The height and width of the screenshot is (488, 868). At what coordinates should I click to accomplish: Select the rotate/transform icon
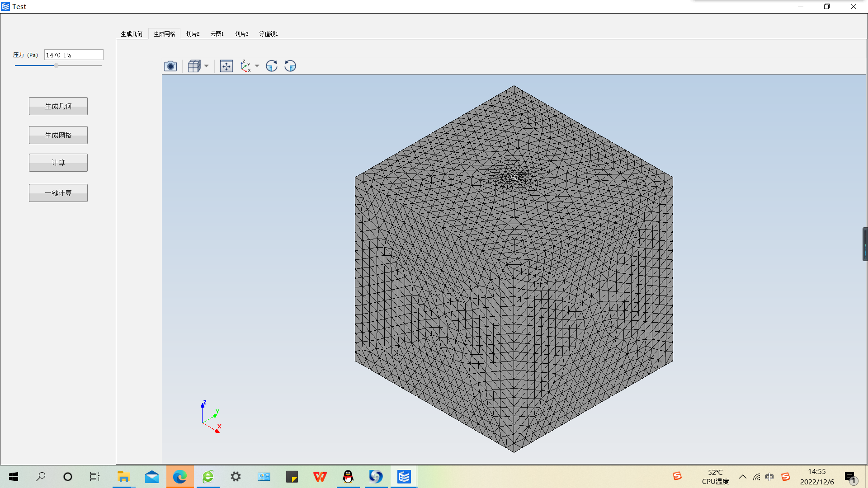[271, 66]
